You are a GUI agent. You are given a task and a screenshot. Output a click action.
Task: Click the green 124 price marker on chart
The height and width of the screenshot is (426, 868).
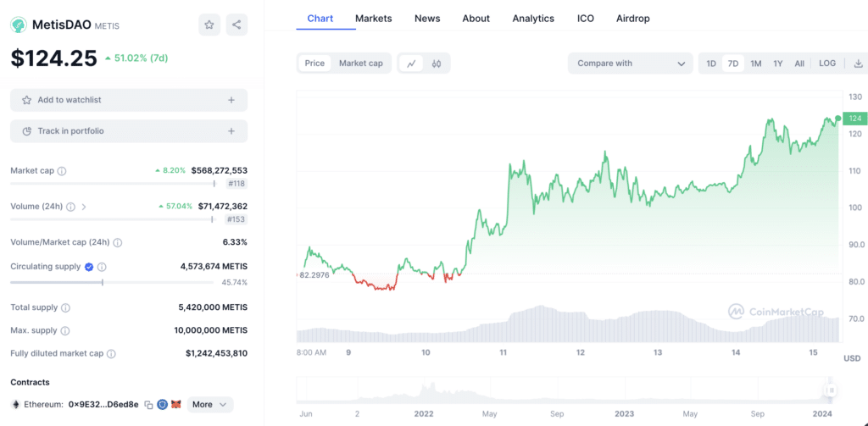pos(854,119)
